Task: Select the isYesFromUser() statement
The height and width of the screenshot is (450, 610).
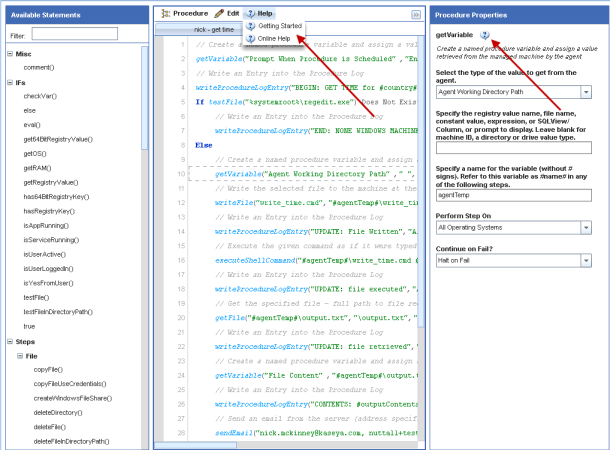Action: [x=49, y=283]
